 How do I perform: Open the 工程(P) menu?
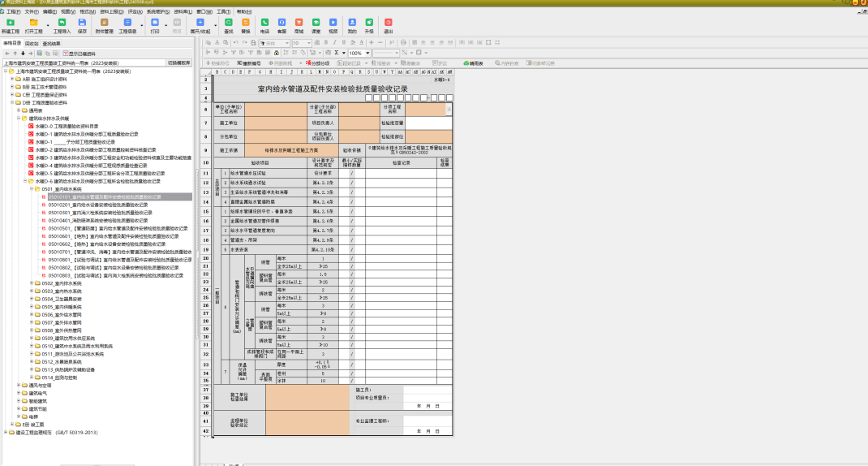point(13,11)
